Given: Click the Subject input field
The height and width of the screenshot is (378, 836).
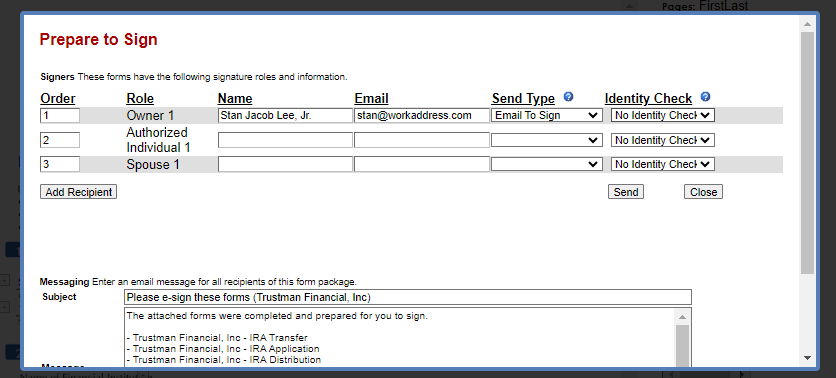Looking at the screenshot, I should [x=407, y=297].
